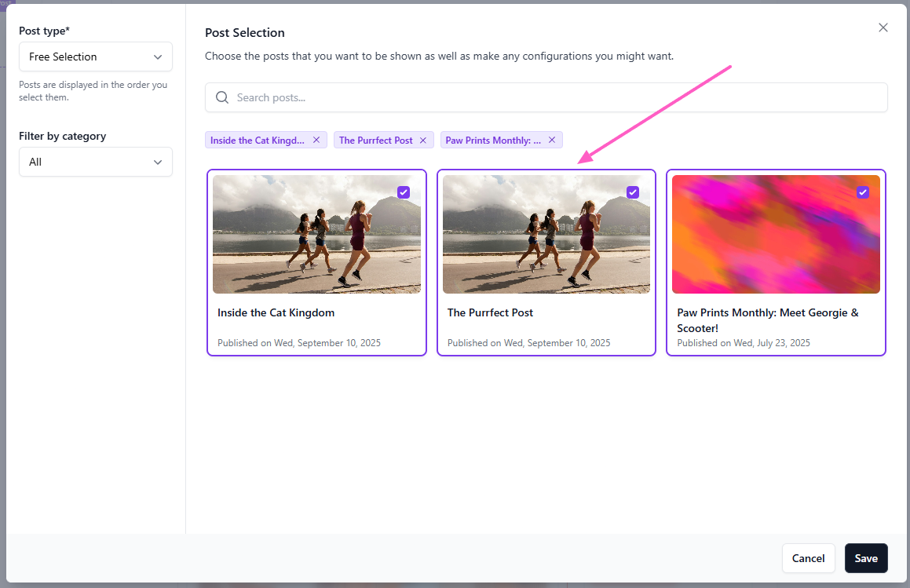910x588 pixels.
Task: Open the Post type dropdown
Action: [x=95, y=57]
